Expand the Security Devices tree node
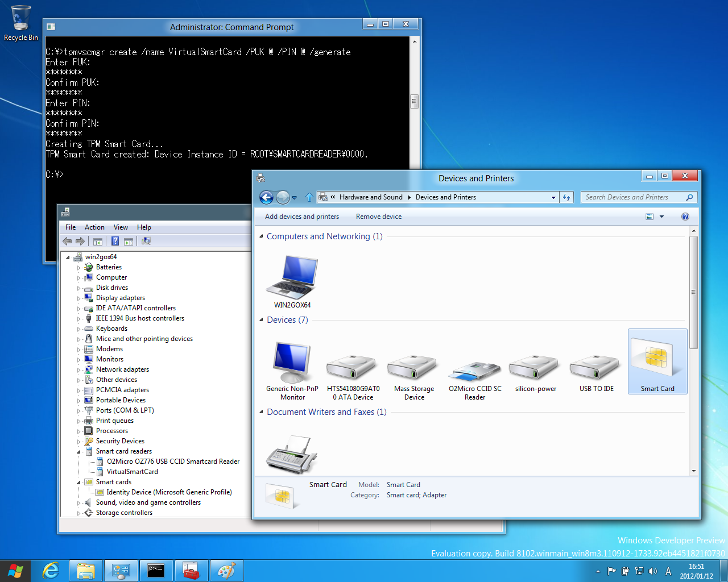The width and height of the screenshot is (728, 582). click(x=78, y=442)
